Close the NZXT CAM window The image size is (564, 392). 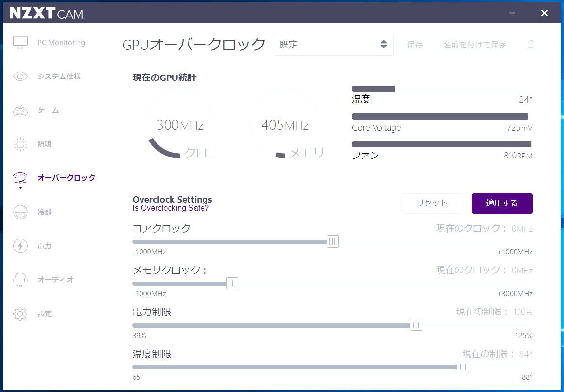(x=544, y=13)
